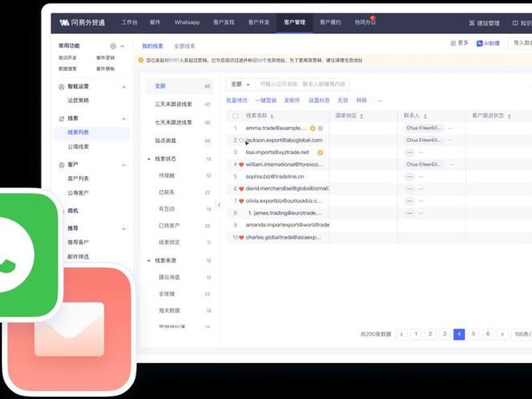532x399 pixels.
Task: Collapse the 线索来源 filter group triangle
Action: [x=148, y=261]
